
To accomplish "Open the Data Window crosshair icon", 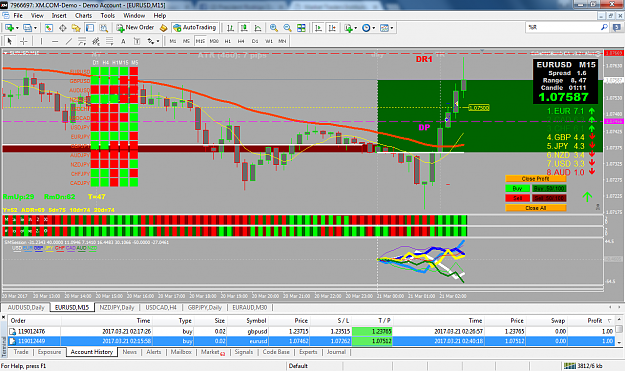I will click(63, 27).
